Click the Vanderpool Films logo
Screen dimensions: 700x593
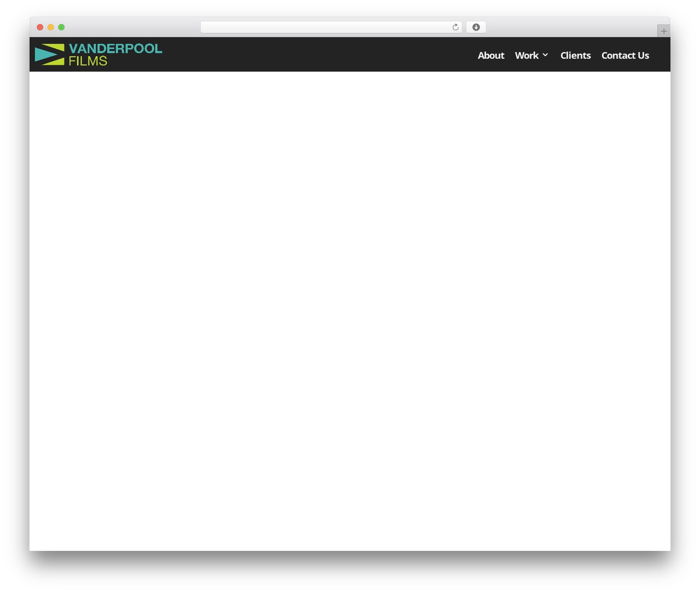[x=98, y=55]
